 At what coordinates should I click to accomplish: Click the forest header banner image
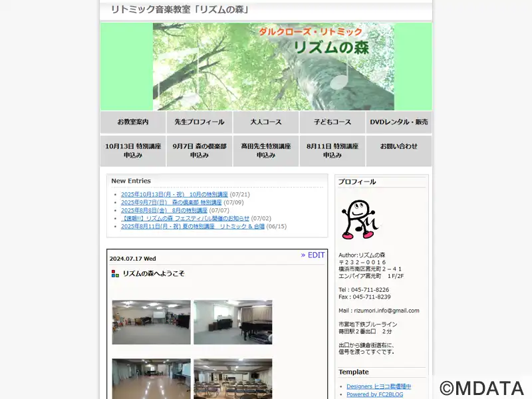(273, 66)
